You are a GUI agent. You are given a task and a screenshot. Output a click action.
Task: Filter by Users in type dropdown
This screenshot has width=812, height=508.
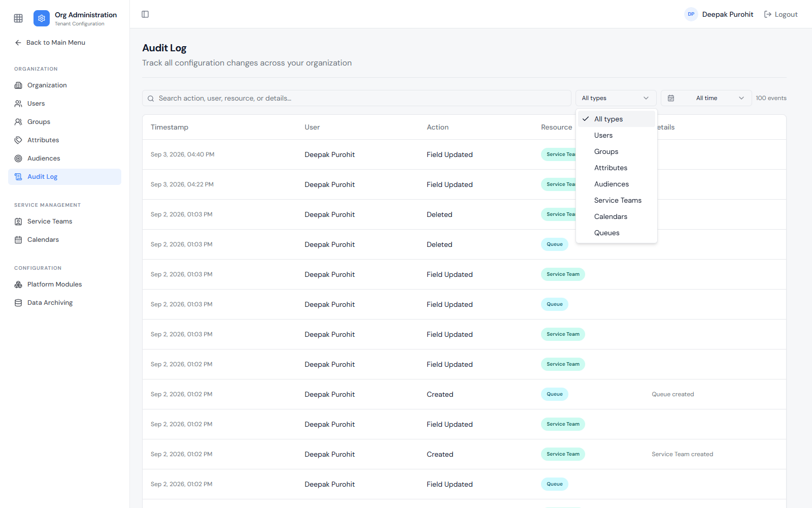click(x=617, y=135)
